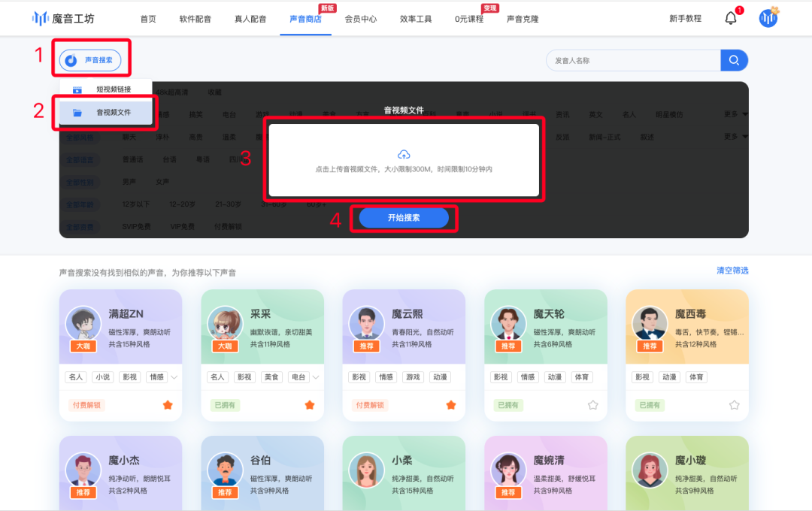Favorite 魔西毒 with empty star
812x511 pixels.
coord(735,405)
